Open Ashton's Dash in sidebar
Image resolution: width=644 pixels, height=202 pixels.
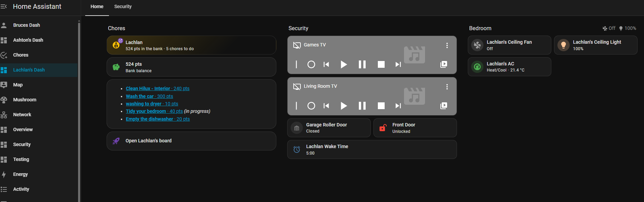coord(39,40)
